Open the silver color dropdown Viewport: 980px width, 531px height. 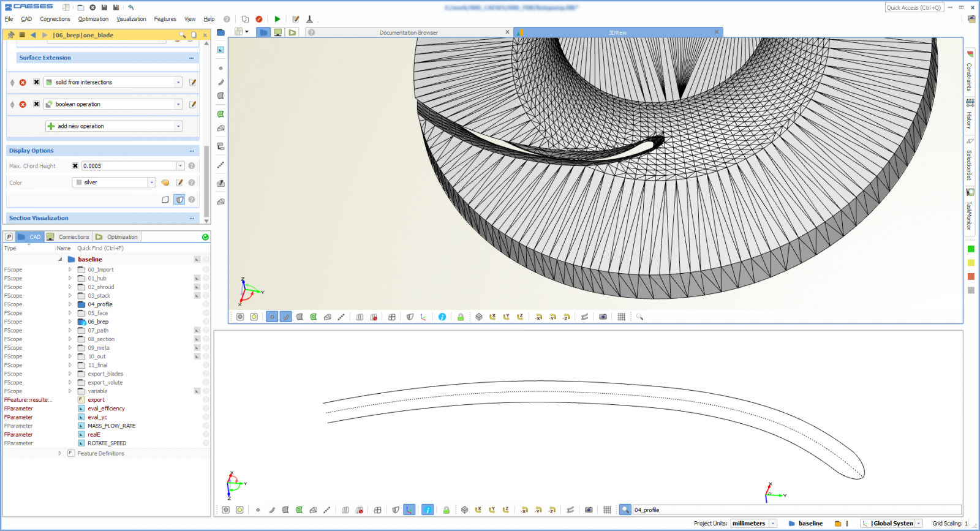(x=152, y=183)
